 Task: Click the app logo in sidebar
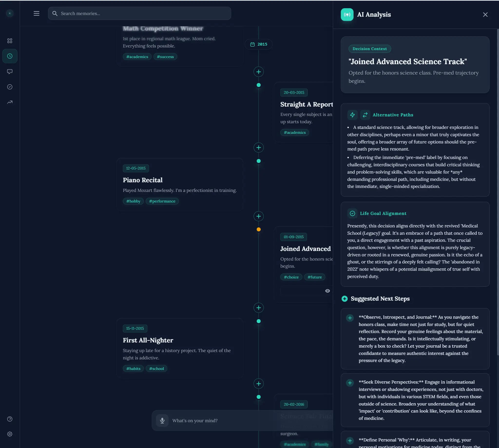point(10,13)
